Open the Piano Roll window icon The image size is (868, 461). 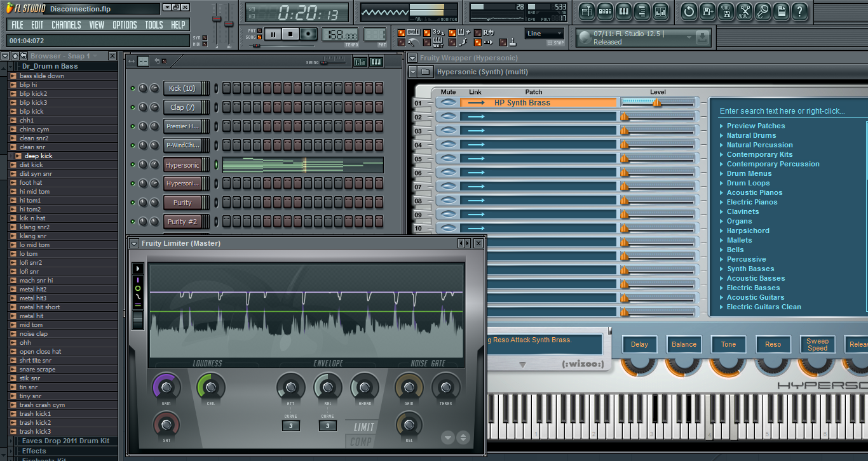pyautogui.click(x=623, y=11)
